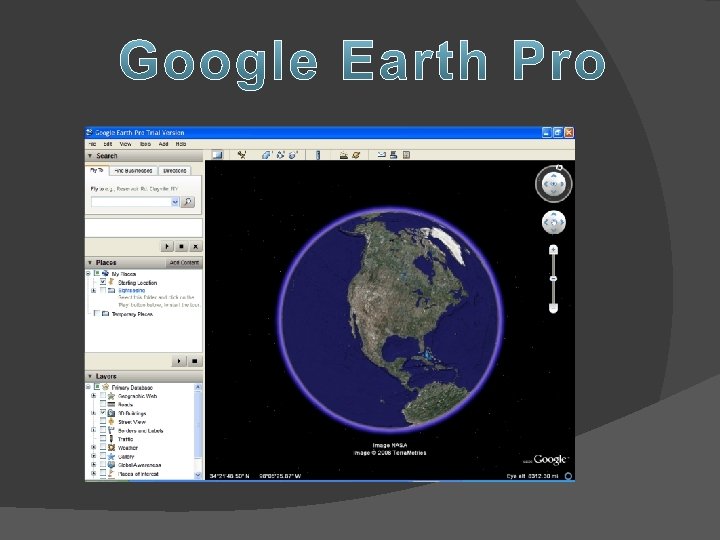Click the Street View person icon

111,422
